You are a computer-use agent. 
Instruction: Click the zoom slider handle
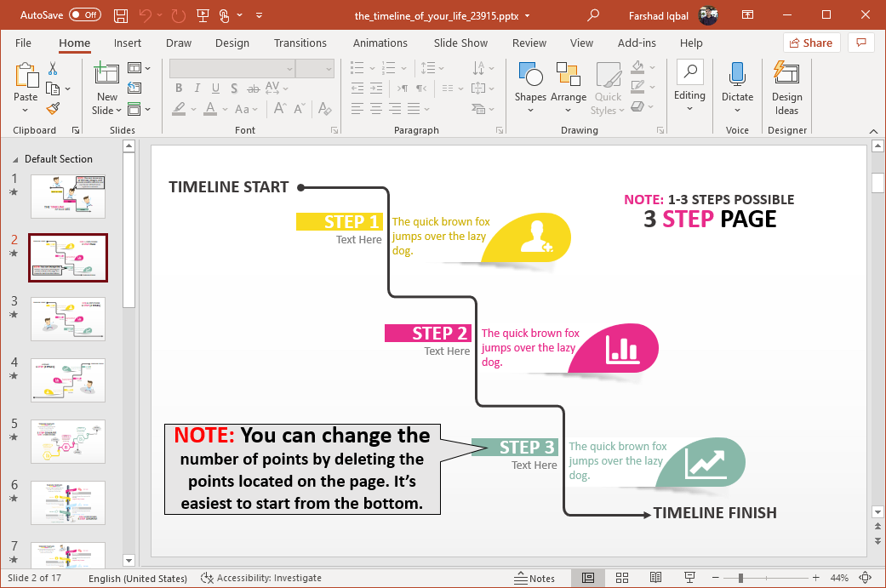coord(740,578)
